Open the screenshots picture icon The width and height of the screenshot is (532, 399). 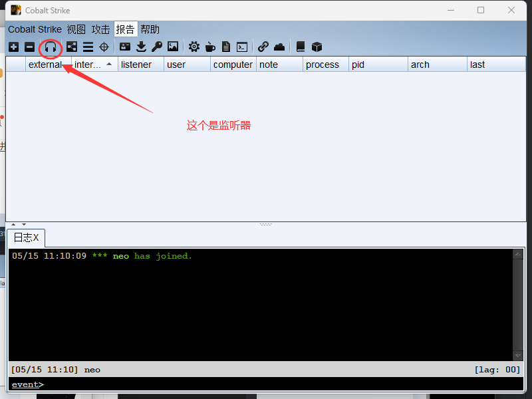point(173,47)
